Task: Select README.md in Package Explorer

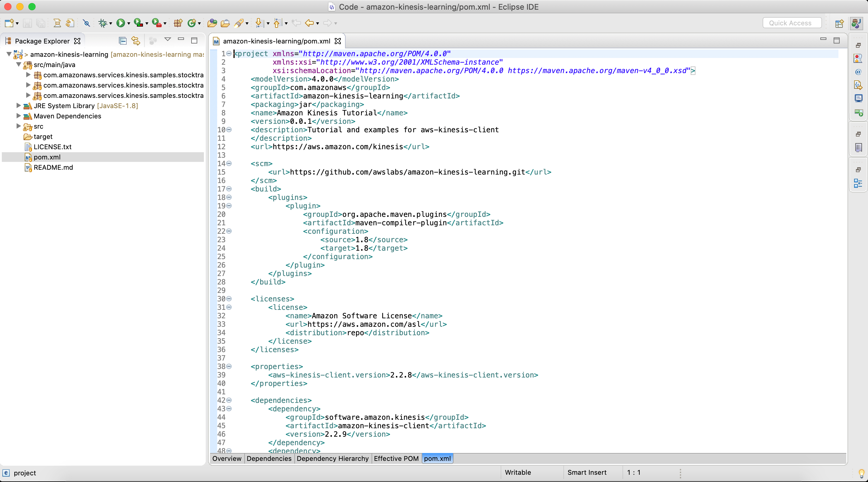Action: [x=53, y=167]
